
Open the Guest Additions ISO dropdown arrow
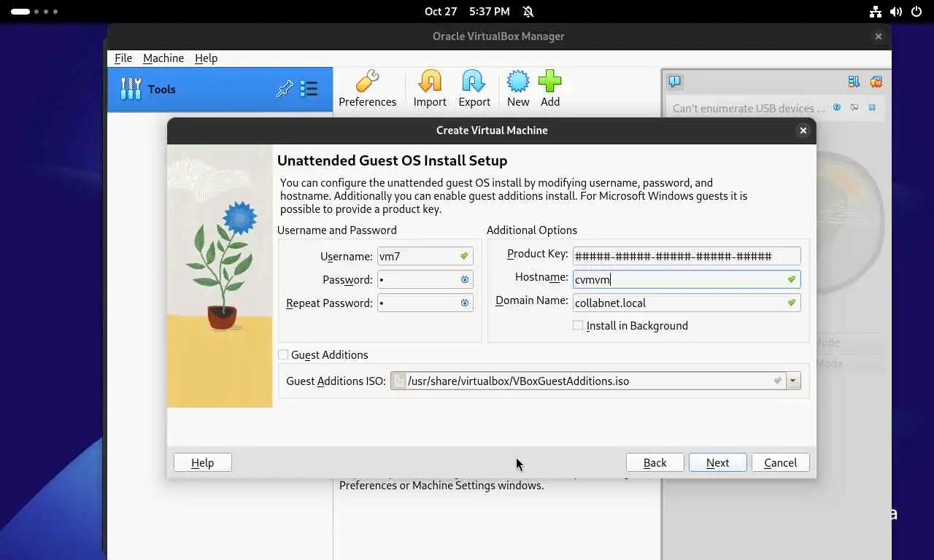click(793, 381)
